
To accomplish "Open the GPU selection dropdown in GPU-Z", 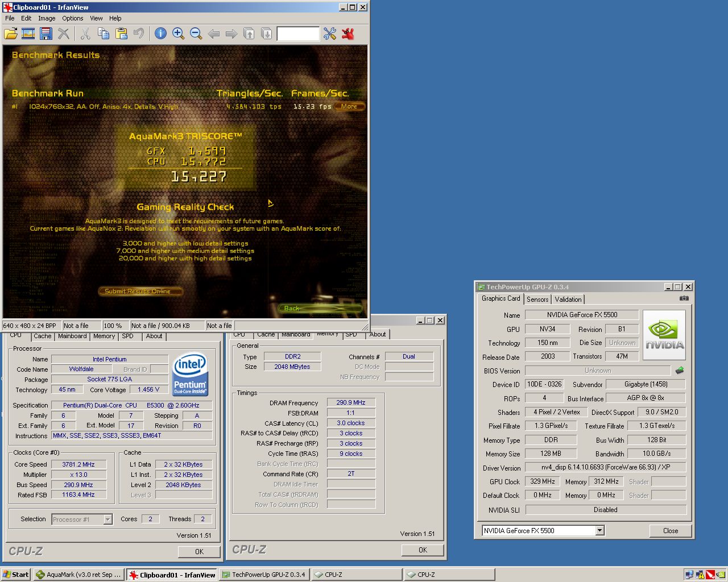I will click(x=599, y=530).
